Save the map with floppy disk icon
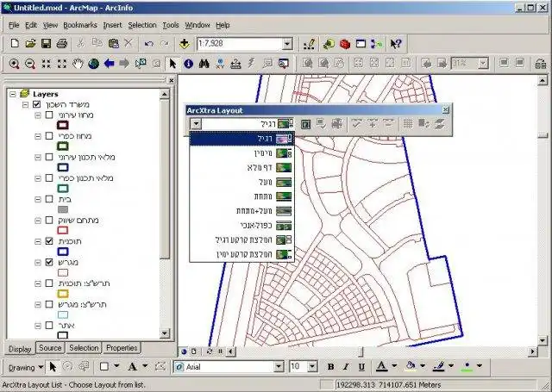The width and height of the screenshot is (552, 392). pyautogui.click(x=46, y=44)
